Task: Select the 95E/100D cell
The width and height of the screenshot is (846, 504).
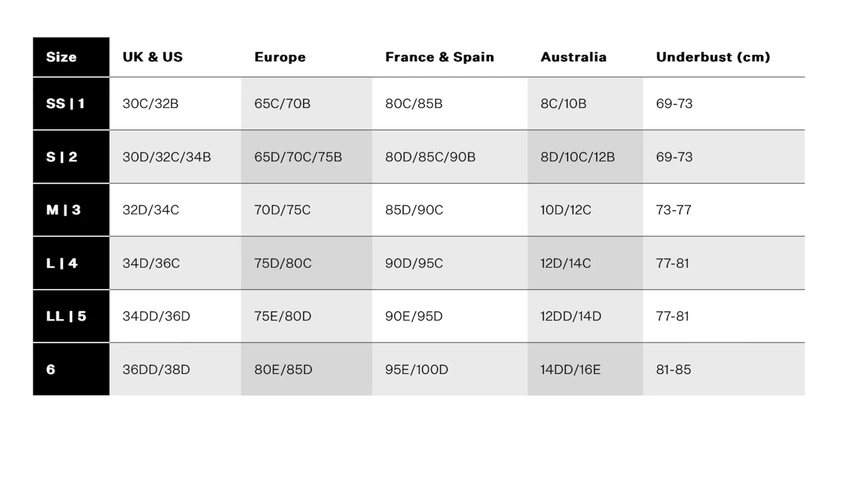Action: (x=416, y=369)
